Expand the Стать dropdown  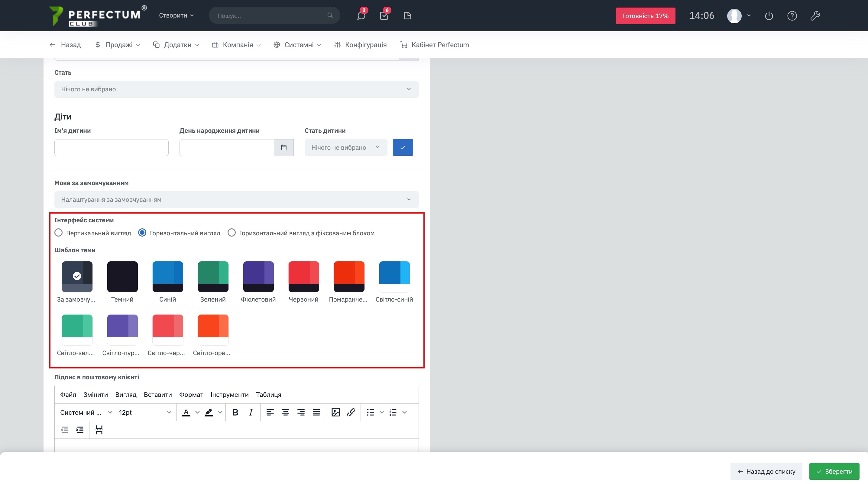(236, 89)
